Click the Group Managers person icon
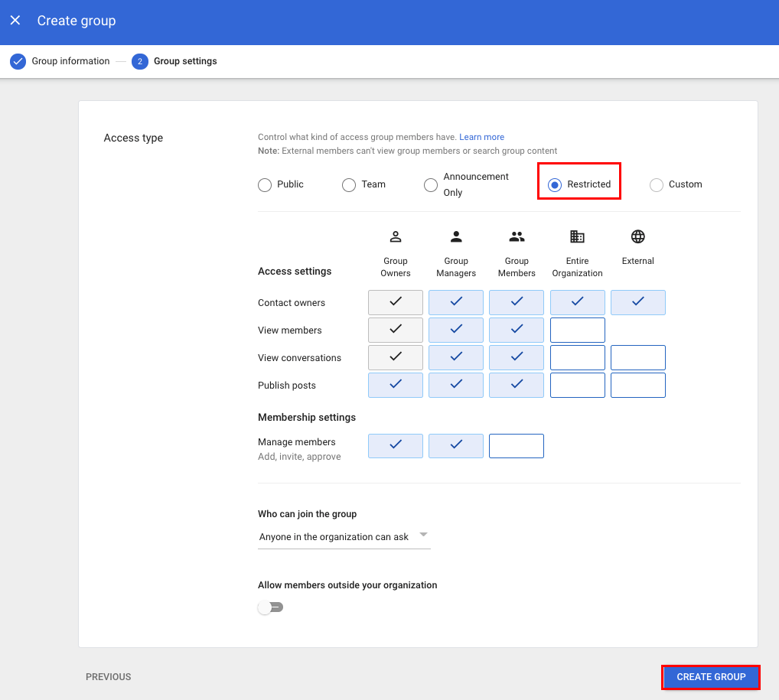The height and width of the screenshot is (700, 779). pyautogui.click(x=456, y=236)
